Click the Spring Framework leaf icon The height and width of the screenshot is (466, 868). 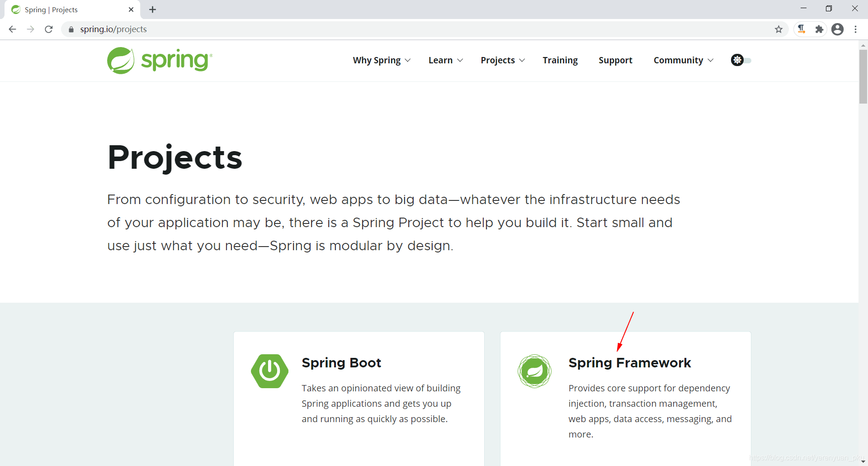click(534, 371)
